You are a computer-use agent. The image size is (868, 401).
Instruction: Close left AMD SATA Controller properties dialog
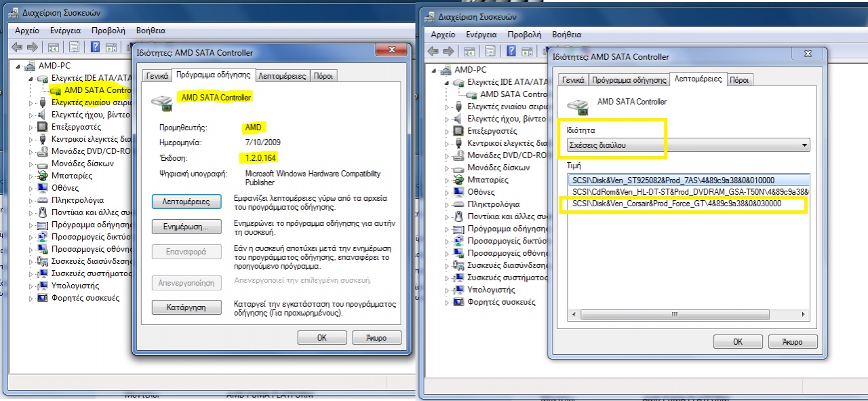point(391,50)
